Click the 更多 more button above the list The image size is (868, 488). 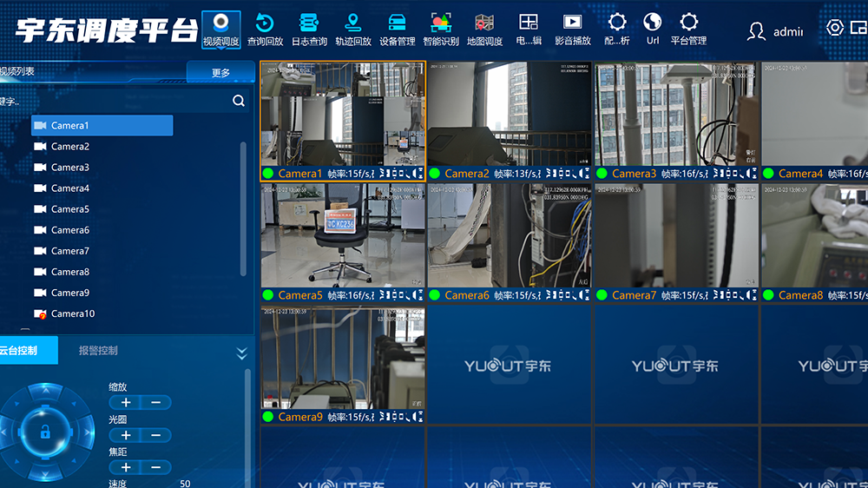[220, 73]
